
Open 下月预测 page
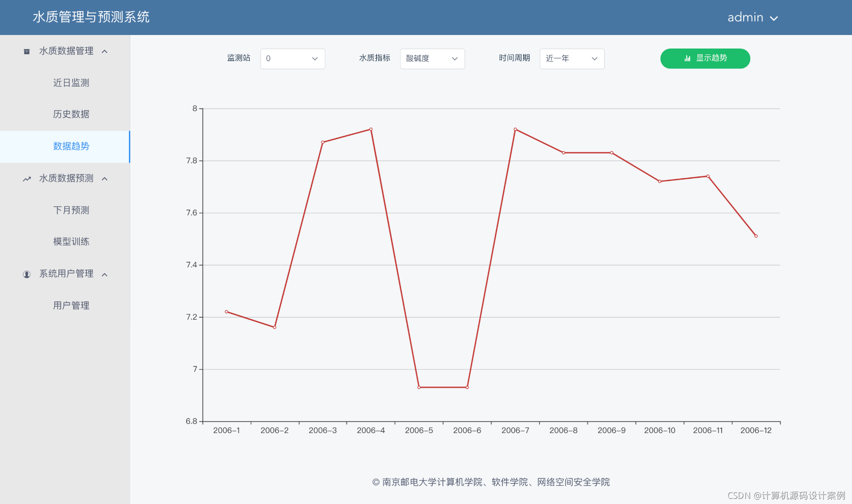click(65, 210)
